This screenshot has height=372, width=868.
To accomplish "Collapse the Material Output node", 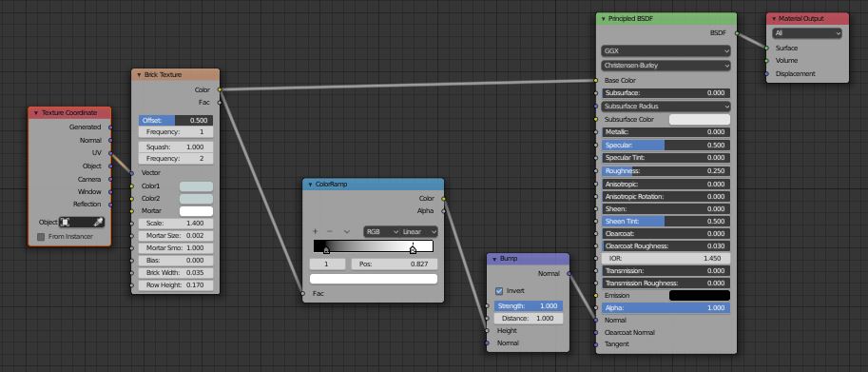I will tap(774, 19).
